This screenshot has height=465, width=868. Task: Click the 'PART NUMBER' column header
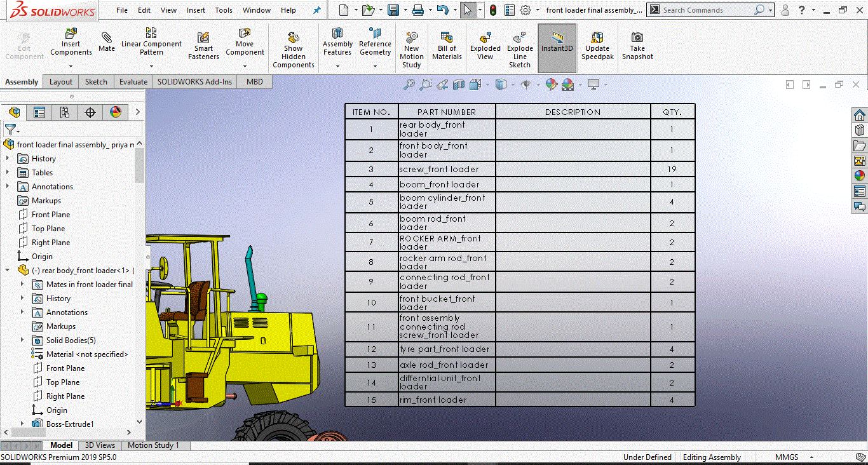pyautogui.click(x=447, y=112)
